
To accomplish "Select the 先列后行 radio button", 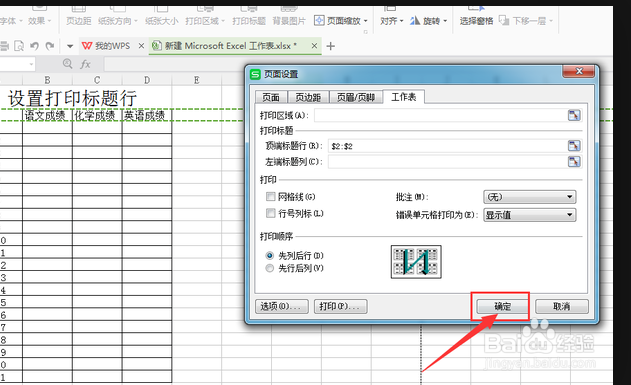I will (x=270, y=255).
